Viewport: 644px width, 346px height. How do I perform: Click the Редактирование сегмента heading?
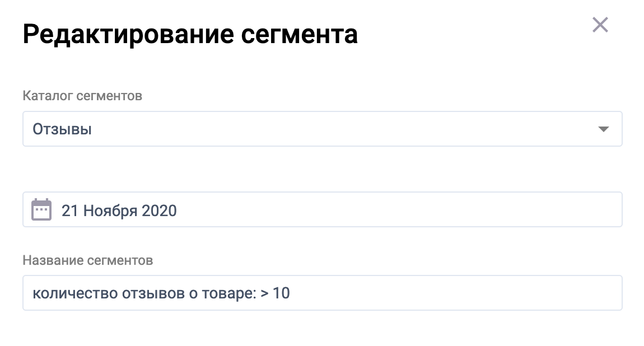[x=190, y=34]
